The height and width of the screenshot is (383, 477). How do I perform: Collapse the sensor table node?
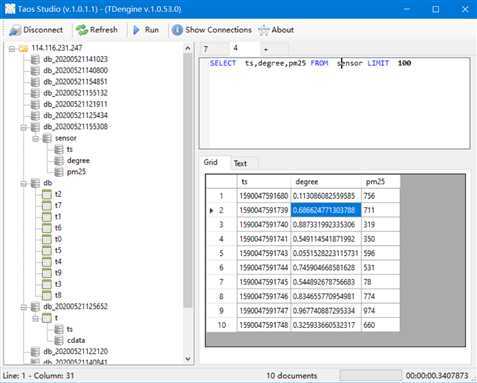click(x=36, y=139)
